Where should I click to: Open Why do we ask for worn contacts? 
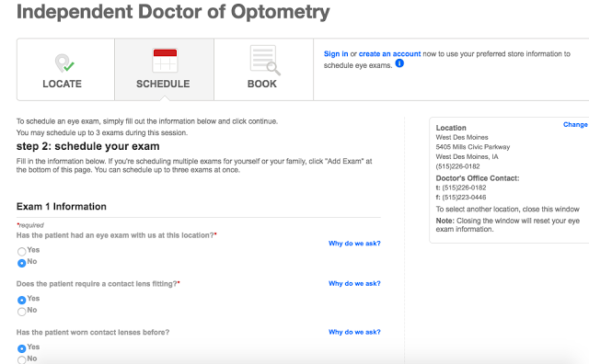pyautogui.click(x=354, y=332)
